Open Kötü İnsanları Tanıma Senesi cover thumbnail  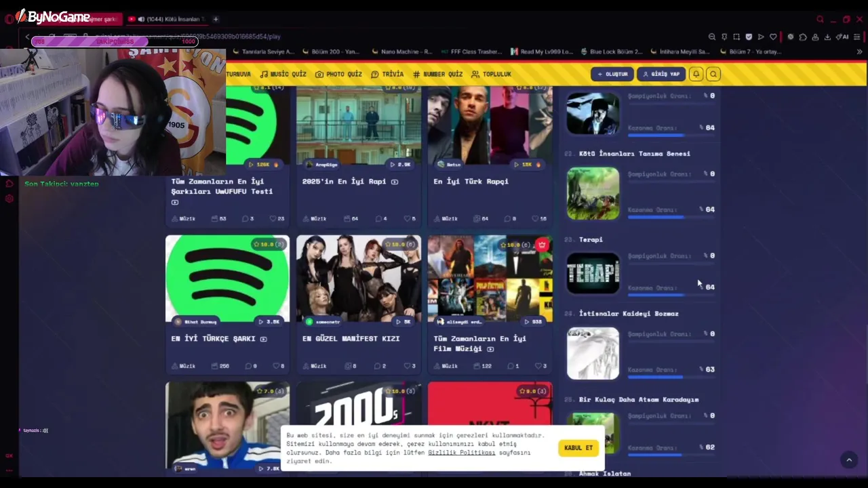click(x=593, y=194)
